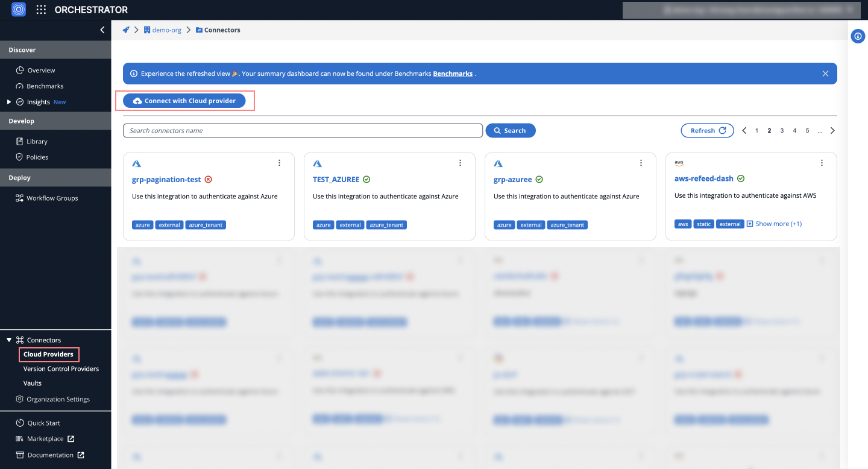Click Connect with Cloud provider button

(x=184, y=101)
